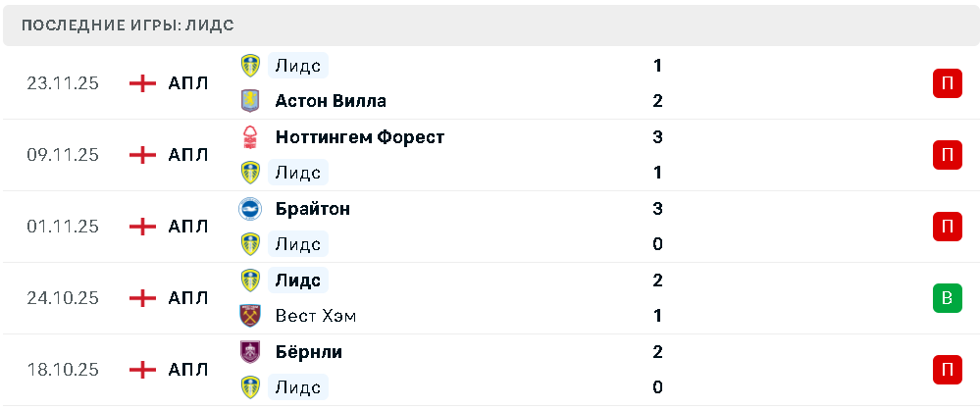
Task: Click loss badge for Burnley match
Action: coord(947,370)
